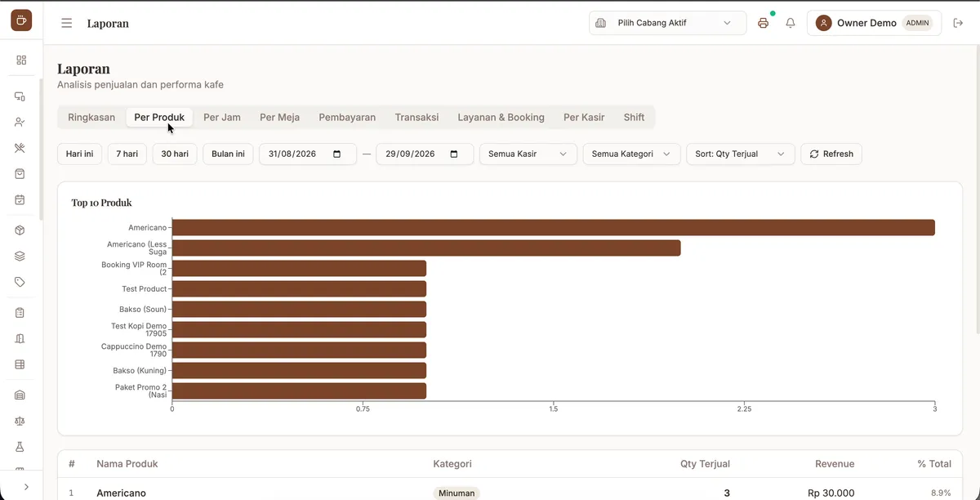The image size is (980, 500).
Task: Click the logout icon
Action: pos(959,23)
